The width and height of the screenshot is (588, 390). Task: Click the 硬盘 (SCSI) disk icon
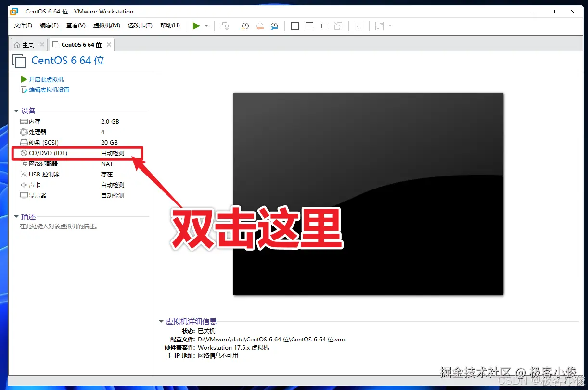click(24, 143)
